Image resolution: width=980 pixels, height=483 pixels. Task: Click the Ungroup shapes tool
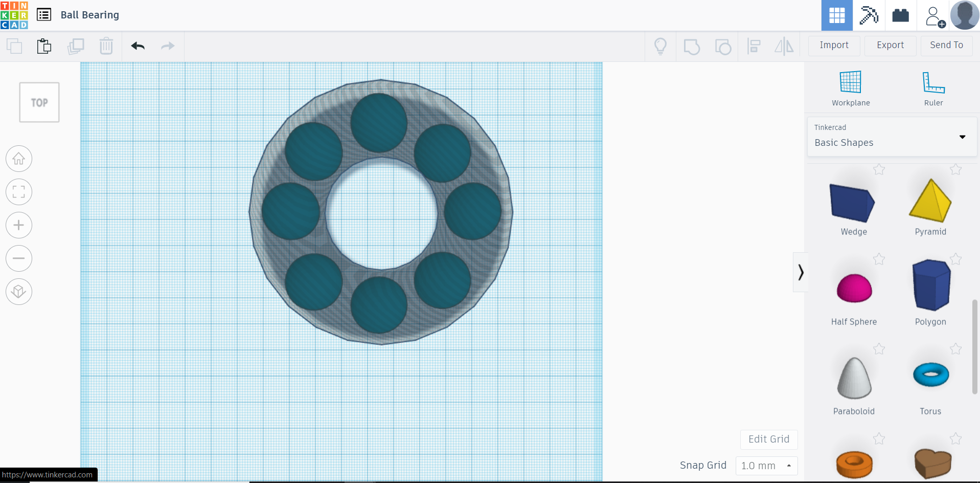coord(723,47)
